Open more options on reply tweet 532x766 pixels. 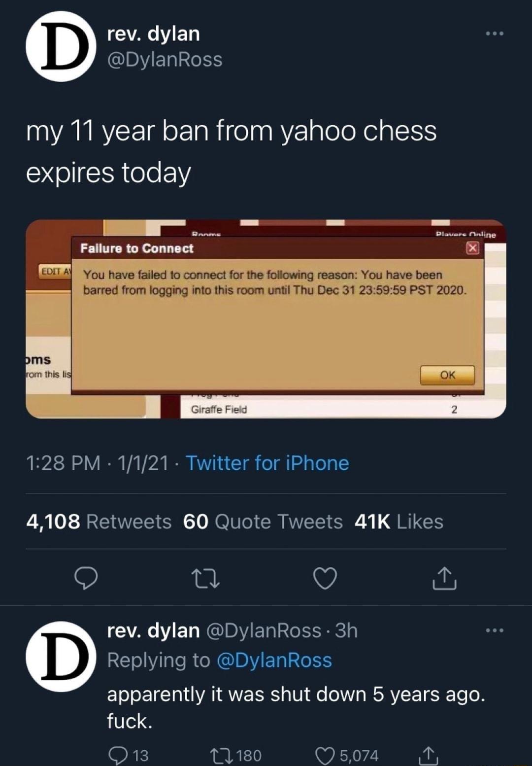click(494, 630)
